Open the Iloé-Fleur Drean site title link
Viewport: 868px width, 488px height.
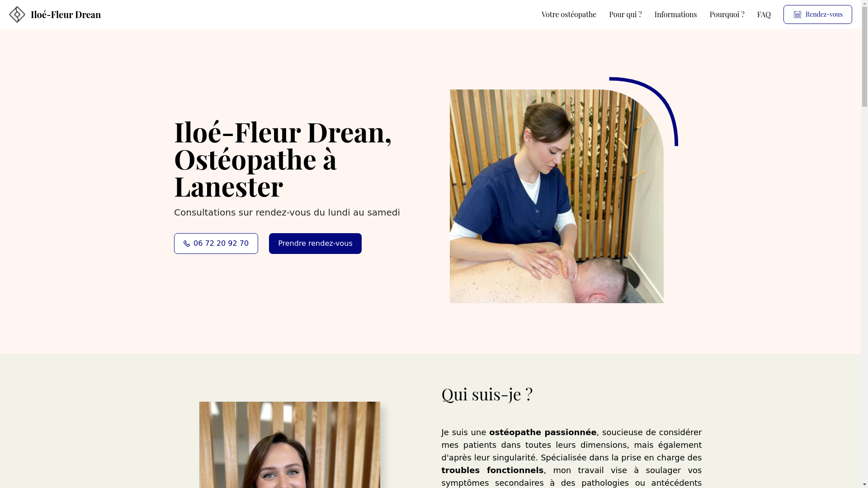click(x=66, y=14)
